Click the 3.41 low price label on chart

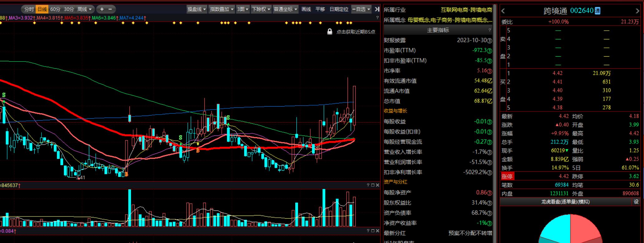tap(80, 178)
